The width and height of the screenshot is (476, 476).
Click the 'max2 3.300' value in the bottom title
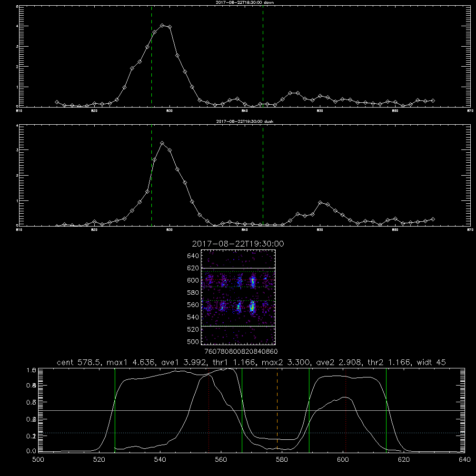tap(286, 362)
